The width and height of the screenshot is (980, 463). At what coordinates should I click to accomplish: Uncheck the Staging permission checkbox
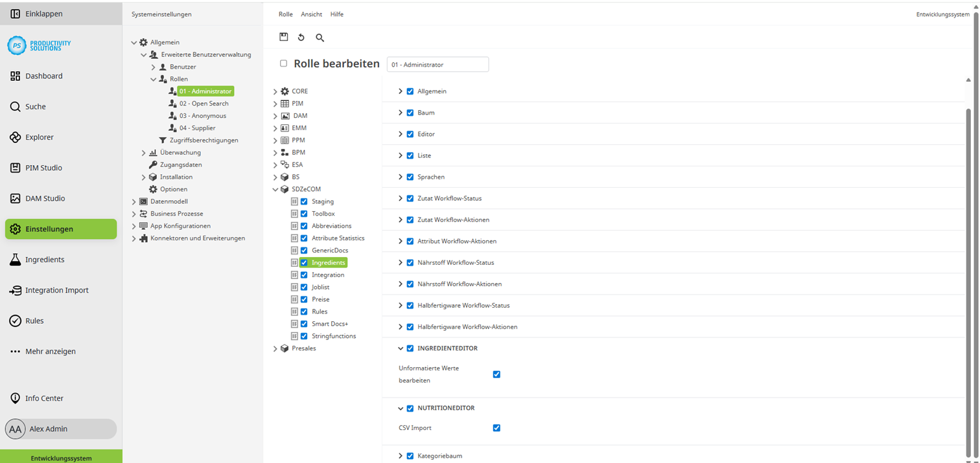303,201
